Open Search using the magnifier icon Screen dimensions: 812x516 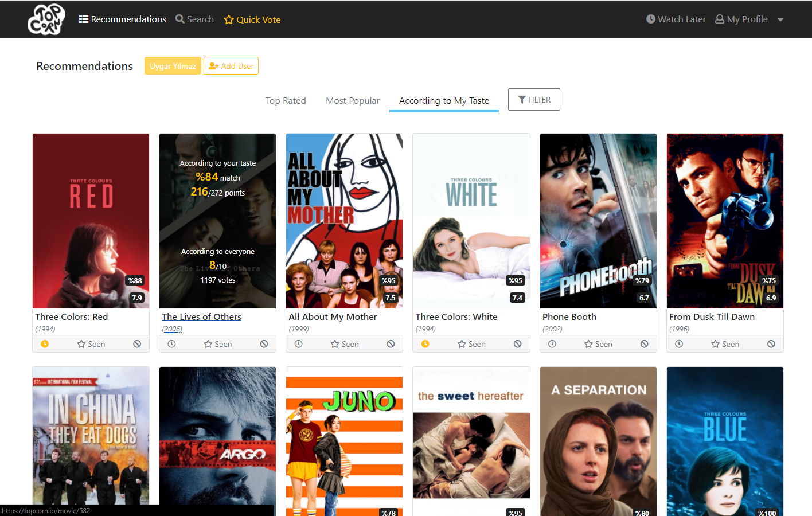point(179,19)
